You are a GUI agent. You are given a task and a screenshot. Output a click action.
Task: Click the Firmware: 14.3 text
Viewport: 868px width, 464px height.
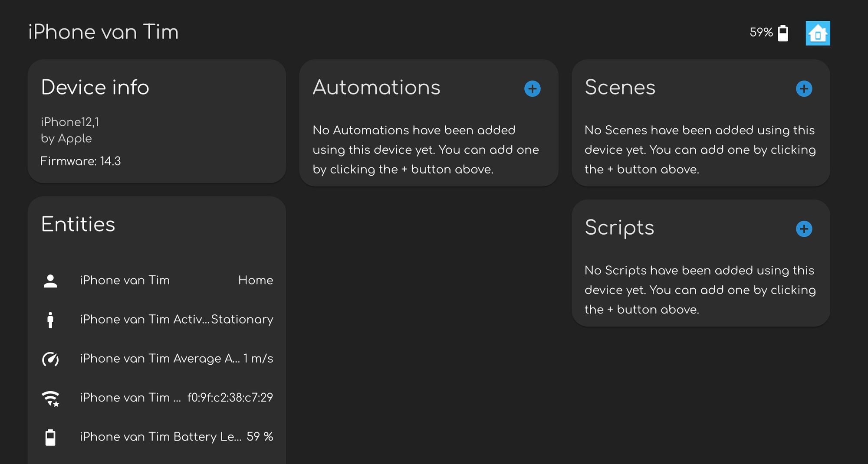click(80, 161)
